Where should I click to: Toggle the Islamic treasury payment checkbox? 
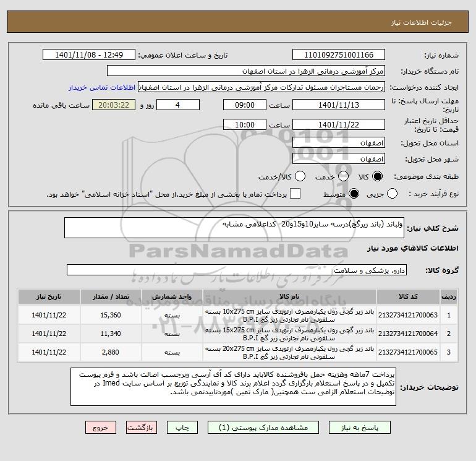[x=295, y=194]
